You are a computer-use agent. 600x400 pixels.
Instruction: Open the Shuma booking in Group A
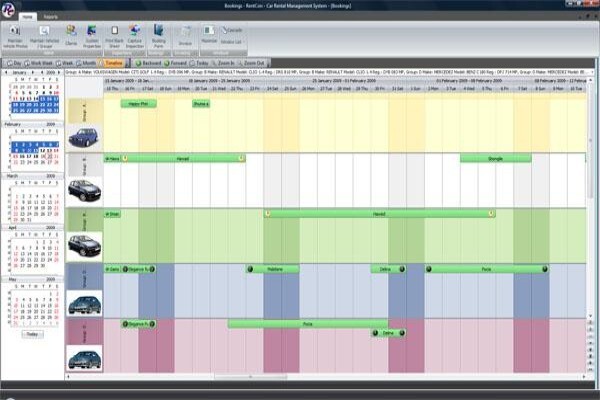pos(201,104)
